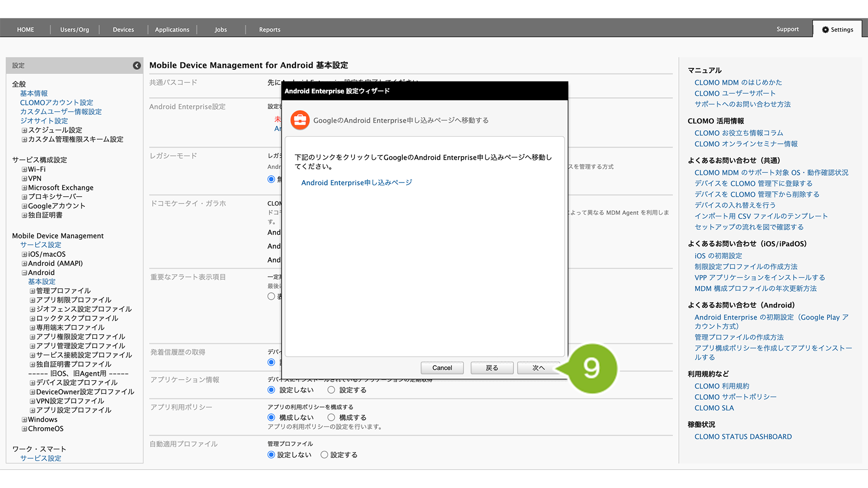
Task: Collapse the 設定 sidebar with the arrow icon
Action: (x=137, y=65)
